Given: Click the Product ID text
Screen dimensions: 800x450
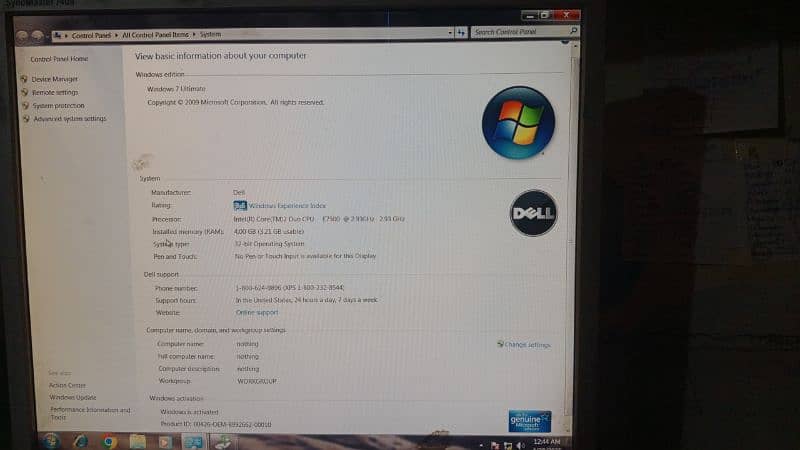Looking at the screenshot, I should pos(216,424).
